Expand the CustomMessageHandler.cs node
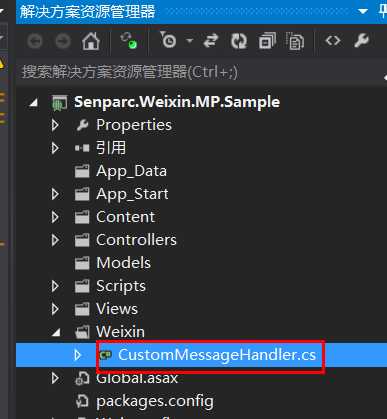387x419 pixels. 78,355
